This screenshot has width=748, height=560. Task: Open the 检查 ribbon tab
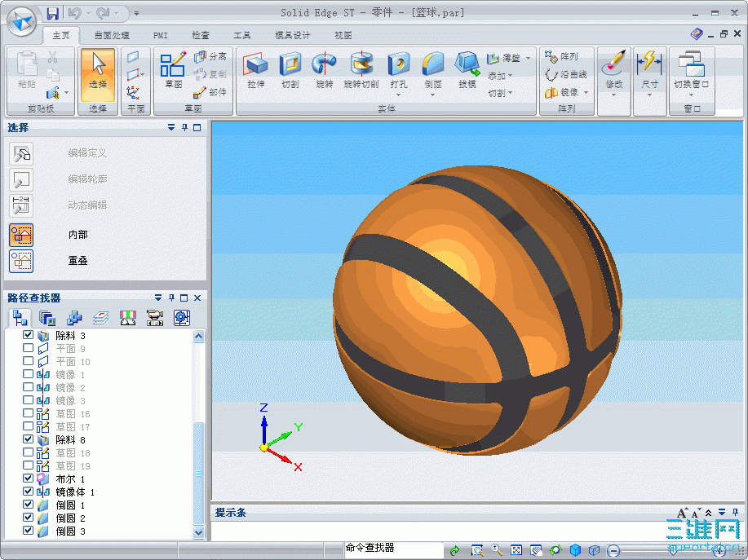point(201,35)
